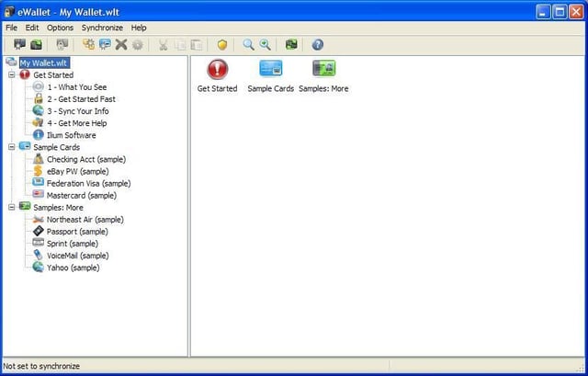This screenshot has height=376, width=588.
Task: Click the new category toolbar icon
Action: click(88, 45)
